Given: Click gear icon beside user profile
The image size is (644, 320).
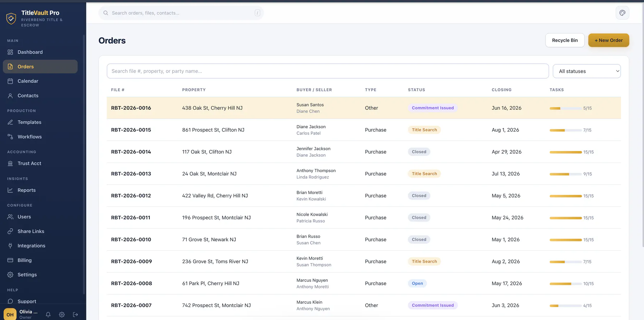Looking at the screenshot, I should pos(62,315).
